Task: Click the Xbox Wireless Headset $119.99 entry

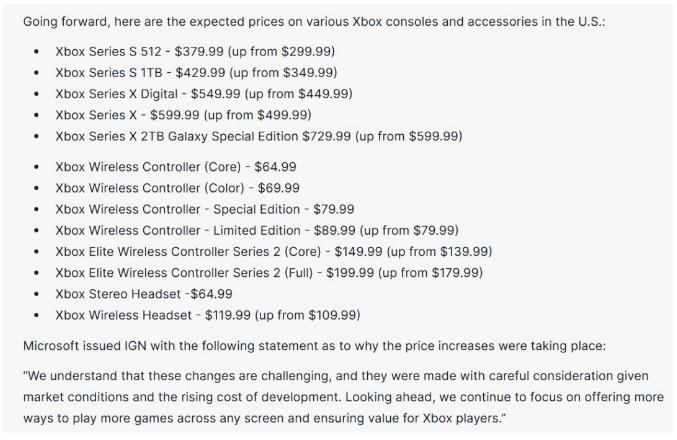Action: (x=208, y=315)
